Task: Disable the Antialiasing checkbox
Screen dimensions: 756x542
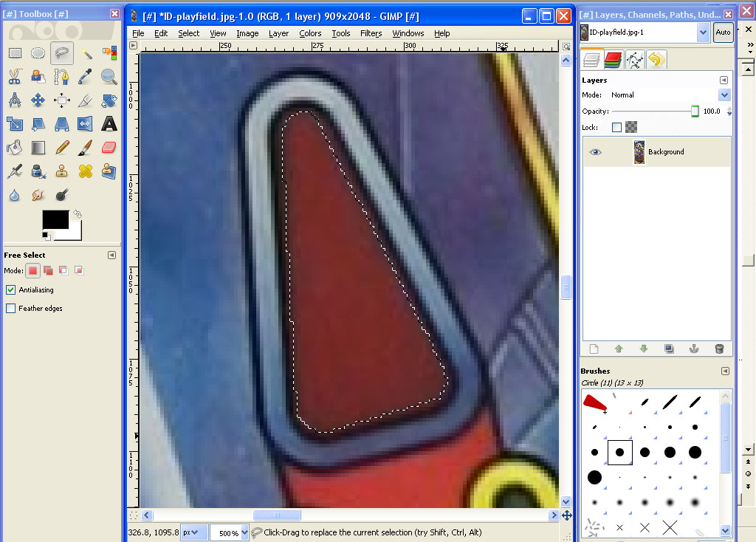Action: pyautogui.click(x=11, y=290)
